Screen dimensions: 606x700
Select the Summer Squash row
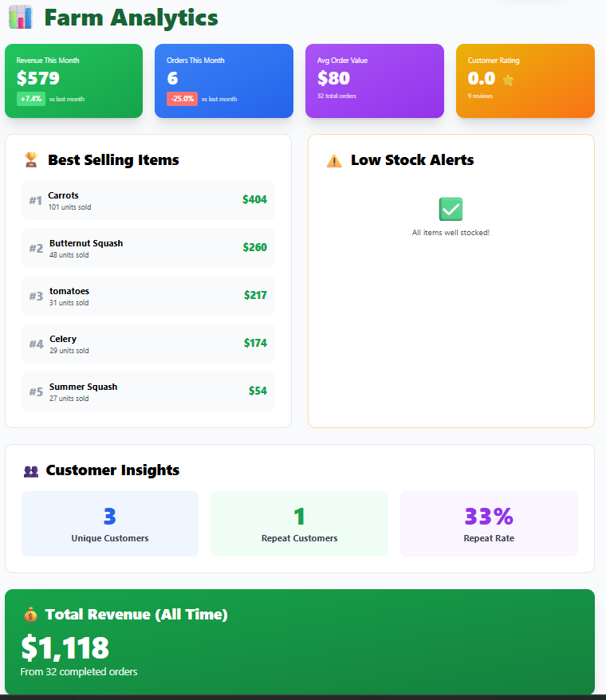coord(148,391)
